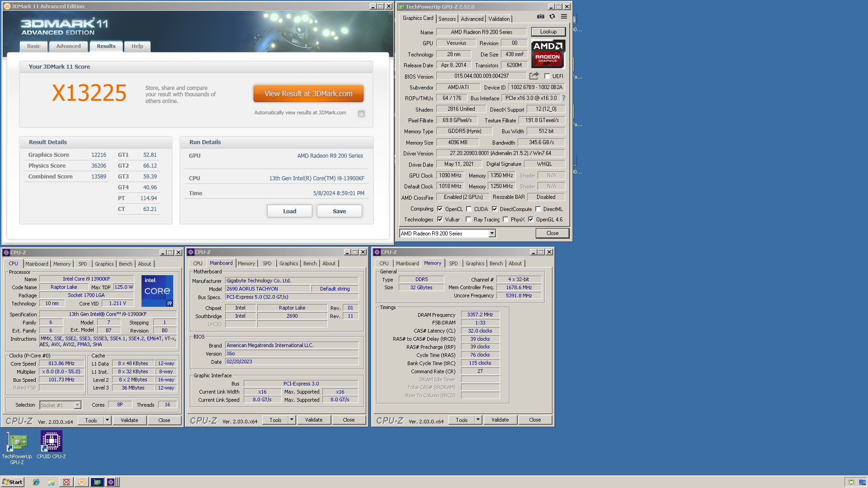Open Graphics tab in CPU-Z processor window
This screenshot has height=488, width=868.
[104, 264]
